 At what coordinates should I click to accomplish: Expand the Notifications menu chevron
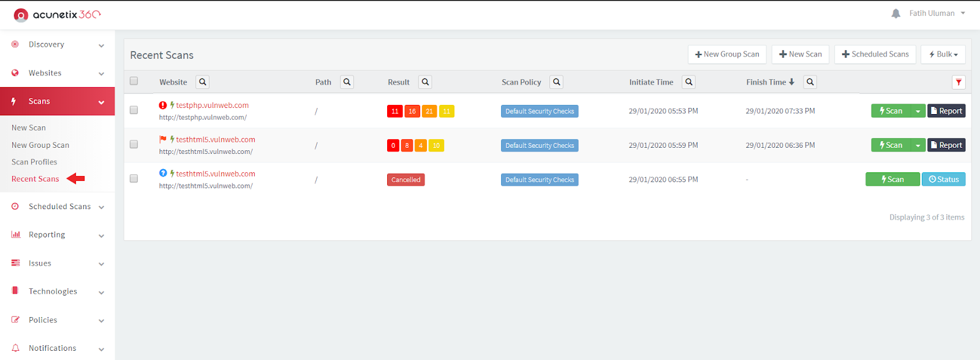click(101, 349)
